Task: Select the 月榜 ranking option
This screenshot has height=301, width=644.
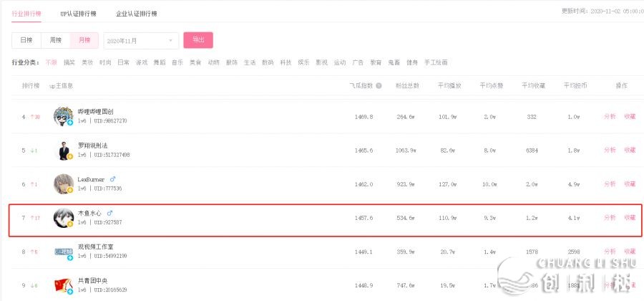Action: pyautogui.click(x=84, y=40)
